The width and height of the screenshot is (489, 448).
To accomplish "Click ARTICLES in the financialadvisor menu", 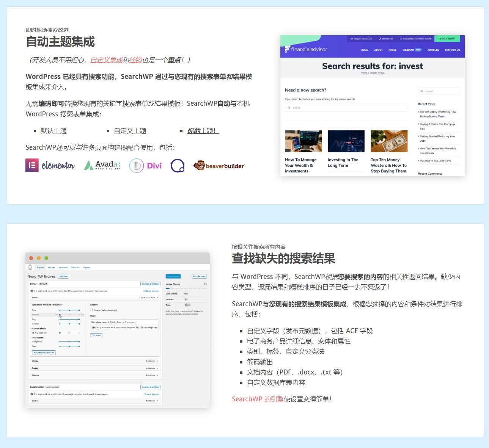I will click(433, 50).
